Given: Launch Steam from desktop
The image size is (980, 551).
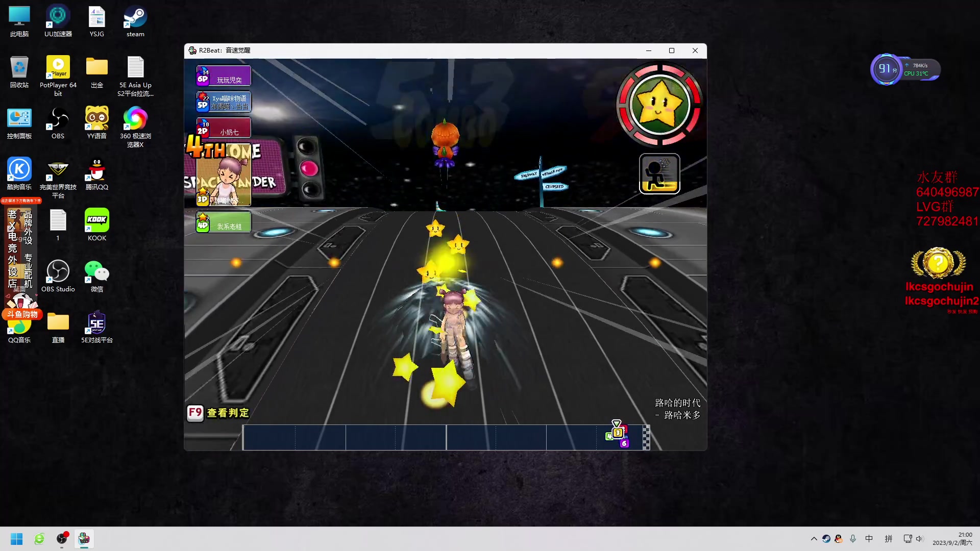Looking at the screenshot, I should click(135, 21).
